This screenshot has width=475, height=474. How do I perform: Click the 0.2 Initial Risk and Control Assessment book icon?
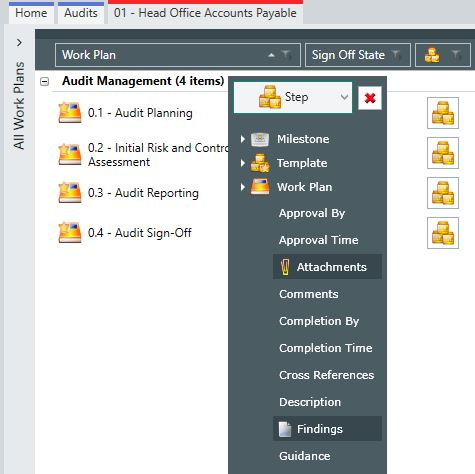(70, 154)
